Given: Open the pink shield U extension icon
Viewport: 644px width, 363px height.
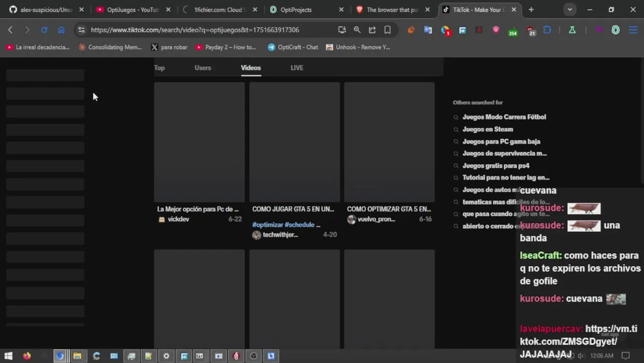Looking at the screenshot, I should 496,30.
